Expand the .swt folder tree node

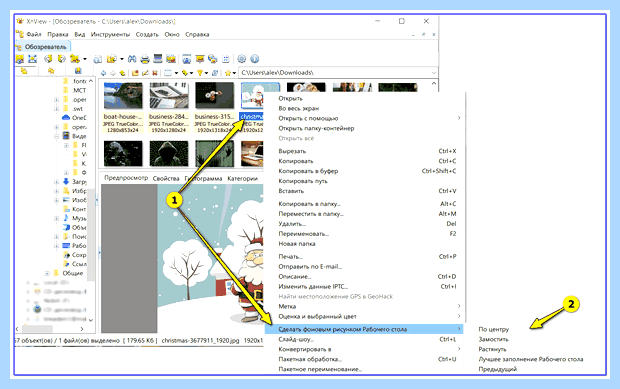click(x=57, y=109)
